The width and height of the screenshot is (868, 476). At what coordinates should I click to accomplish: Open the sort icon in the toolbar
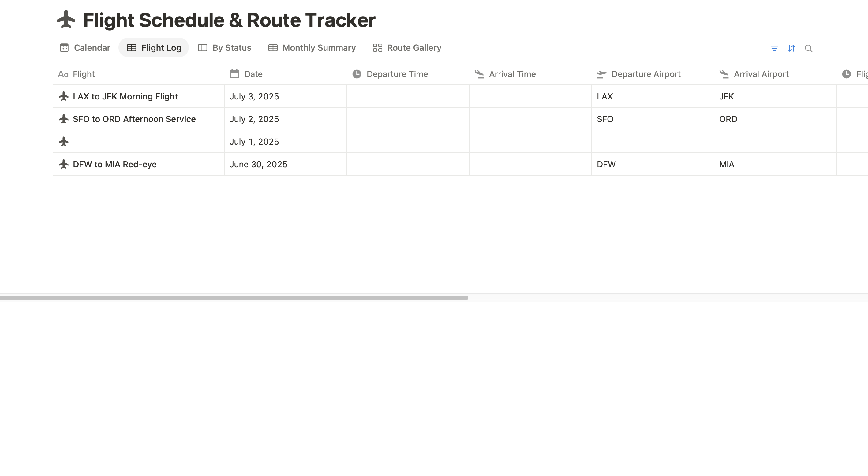[x=791, y=49]
